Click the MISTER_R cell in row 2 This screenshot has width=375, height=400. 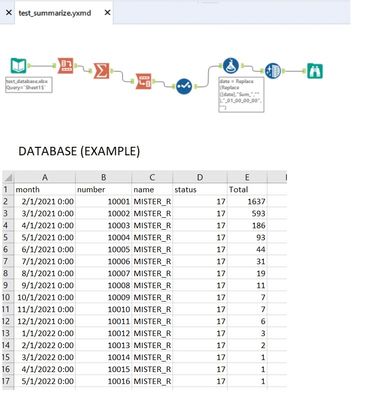tap(152, 201)
